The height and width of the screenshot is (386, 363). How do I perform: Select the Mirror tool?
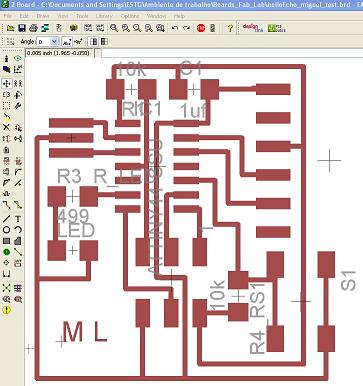click(7, 95)
